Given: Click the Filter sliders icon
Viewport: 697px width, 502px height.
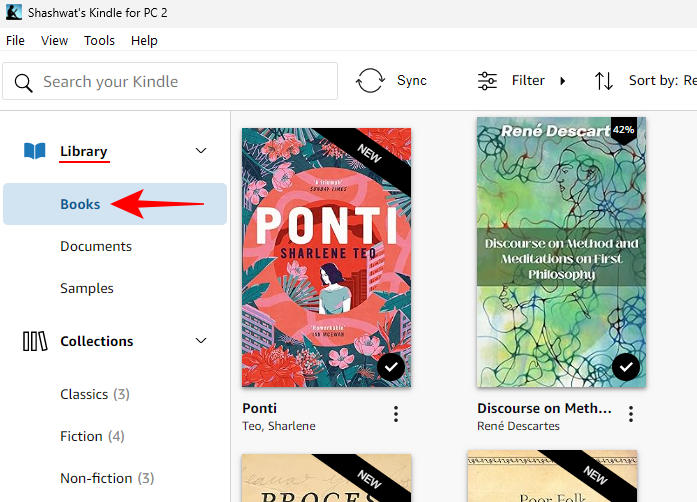Looking at the screenshot, I should [x=487, y=81].
